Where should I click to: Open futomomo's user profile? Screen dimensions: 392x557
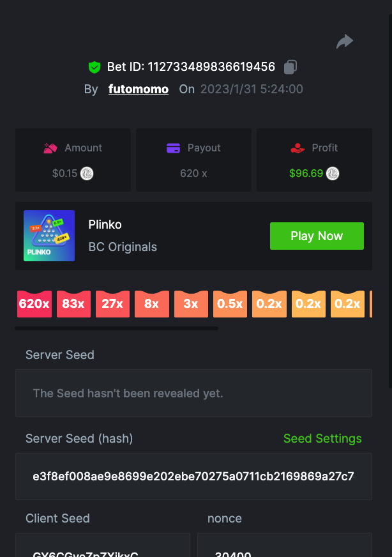(139, 89)
